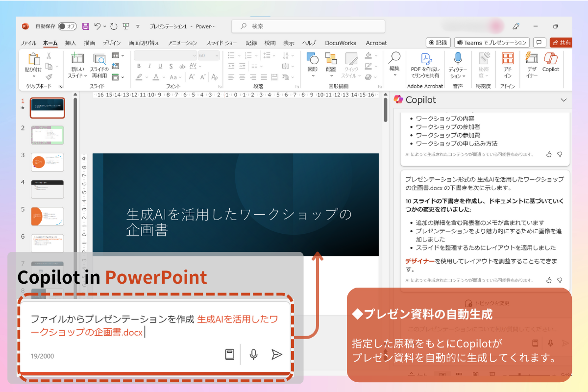
Task: Click the 記録 button at top right
Action: coord(438,43)
